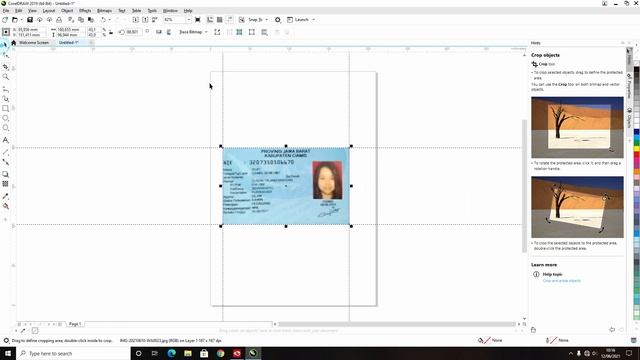Click the Mirror horizontally button
The height and width of the screenshot is (360, 640).
click(159, 32)
